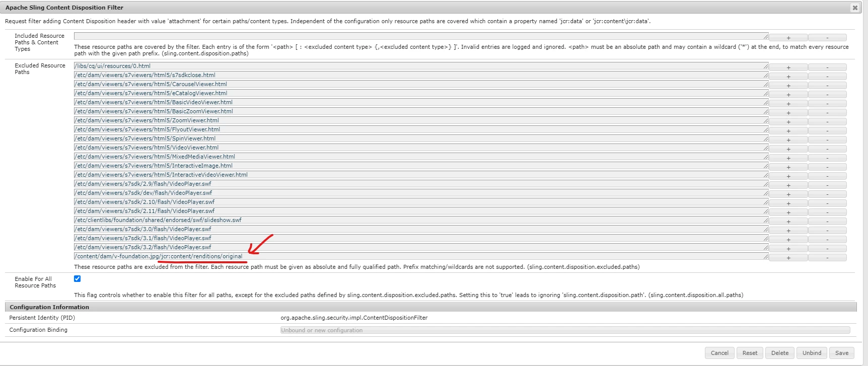Add entry after InteractiveVideoViewer.html row

point(788,176)
